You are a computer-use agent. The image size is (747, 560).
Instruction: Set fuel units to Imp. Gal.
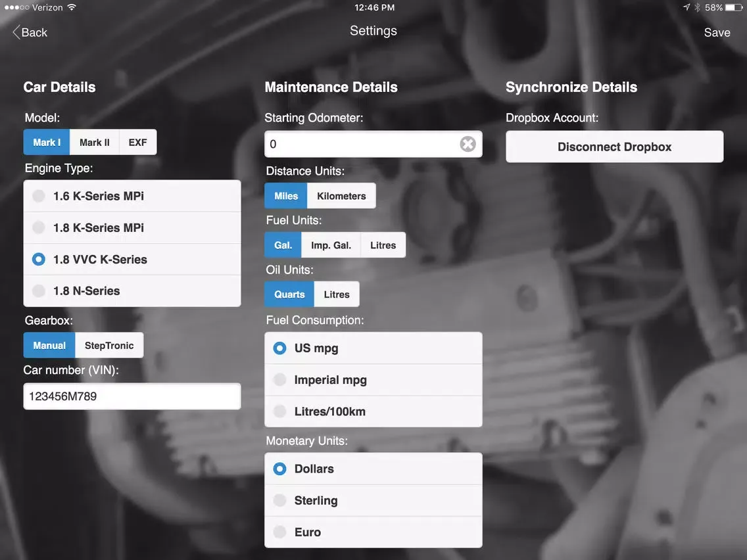pos(331,245)
